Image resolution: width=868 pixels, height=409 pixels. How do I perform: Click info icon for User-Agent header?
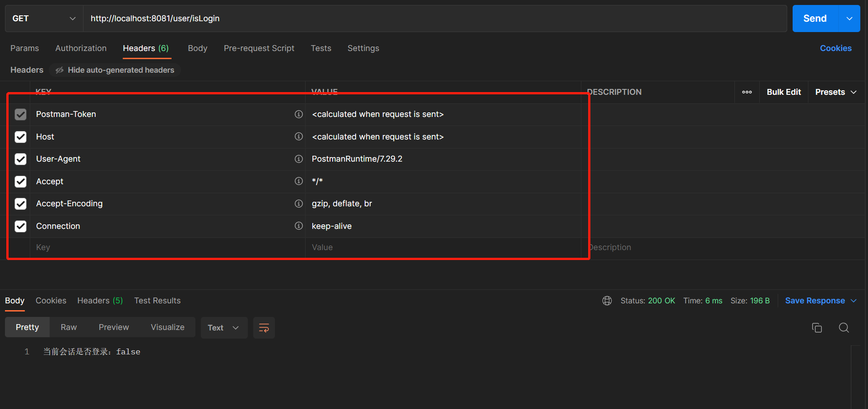click(299, 159)
